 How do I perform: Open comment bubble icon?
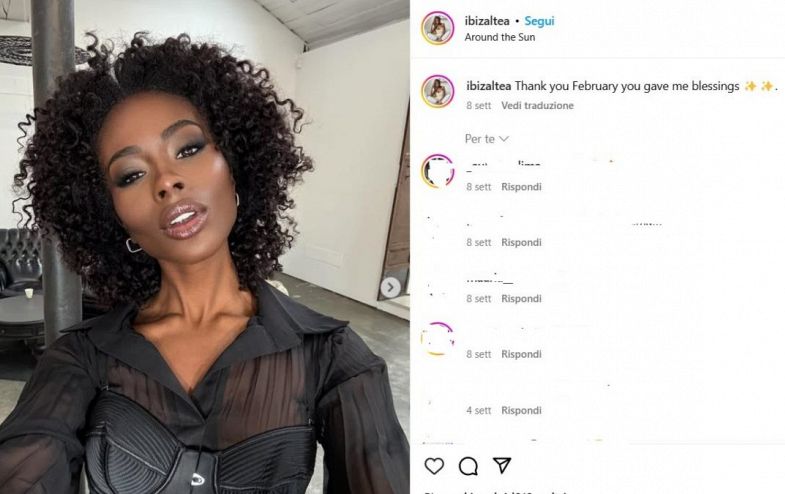click(x=468, y=466)
